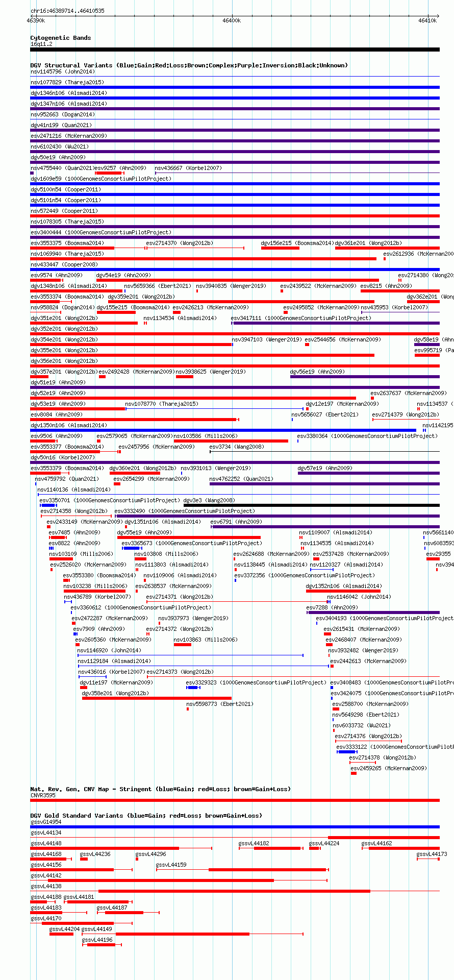This screenshot has height=980, width=454.
Task: Open variant dgv56e19 (Ahn2009)
Action: pos(317,372)
